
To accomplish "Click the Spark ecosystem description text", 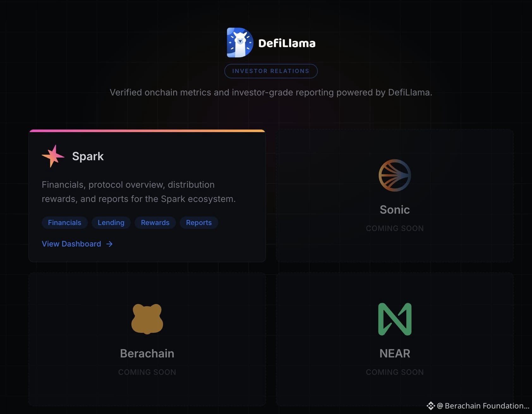I will click(x=139, y=192).
